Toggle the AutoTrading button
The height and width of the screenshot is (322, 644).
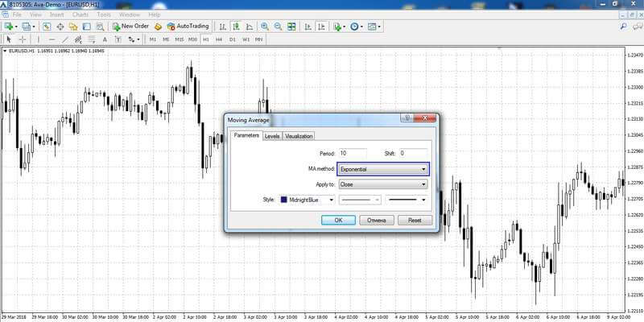(x=188, y=27)
